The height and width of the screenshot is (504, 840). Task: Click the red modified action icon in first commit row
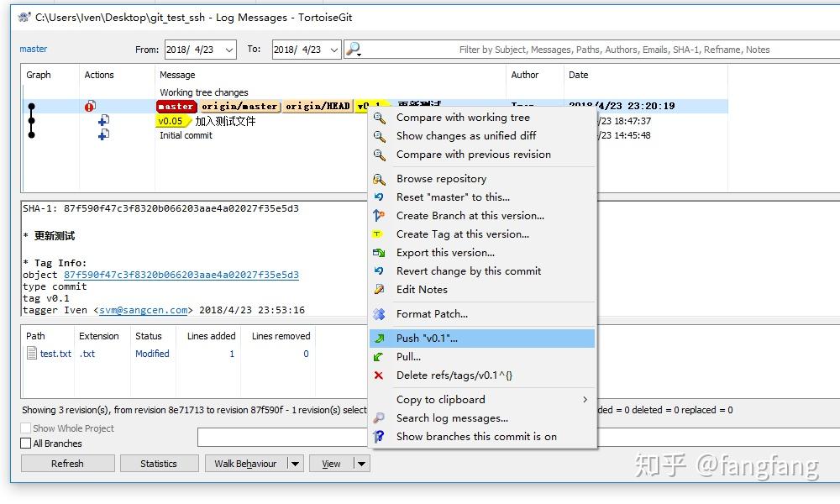(90, 106)
